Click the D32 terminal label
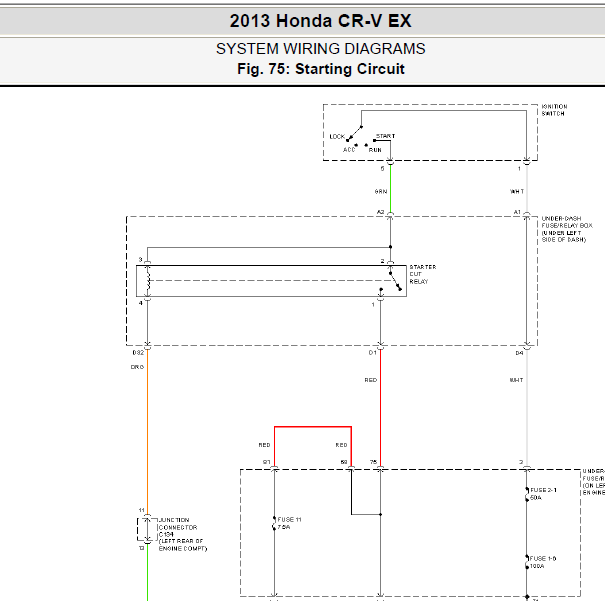This screenshot has height=601, width=605. pyautogui.click(x=138, y=353)
